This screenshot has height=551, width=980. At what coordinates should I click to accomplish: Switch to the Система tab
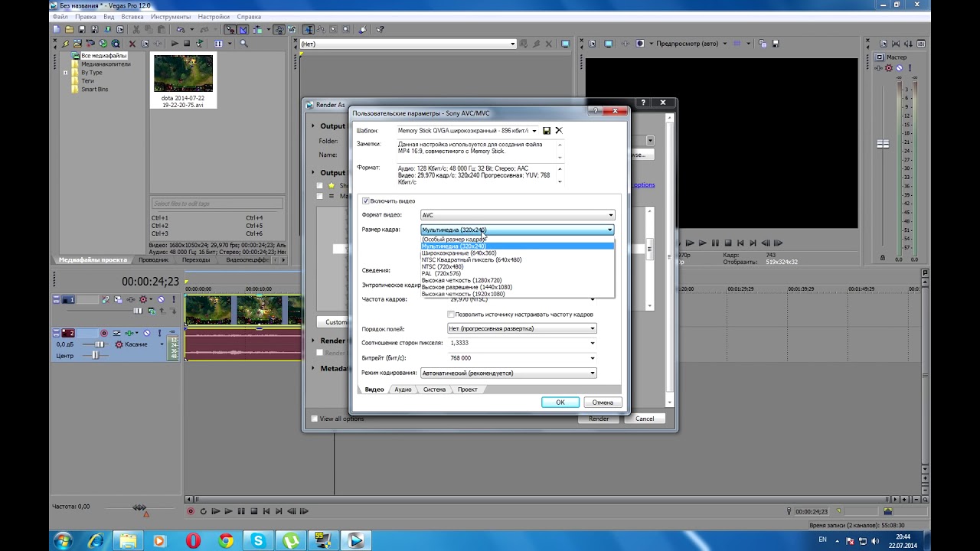click(x=434, y=390)
